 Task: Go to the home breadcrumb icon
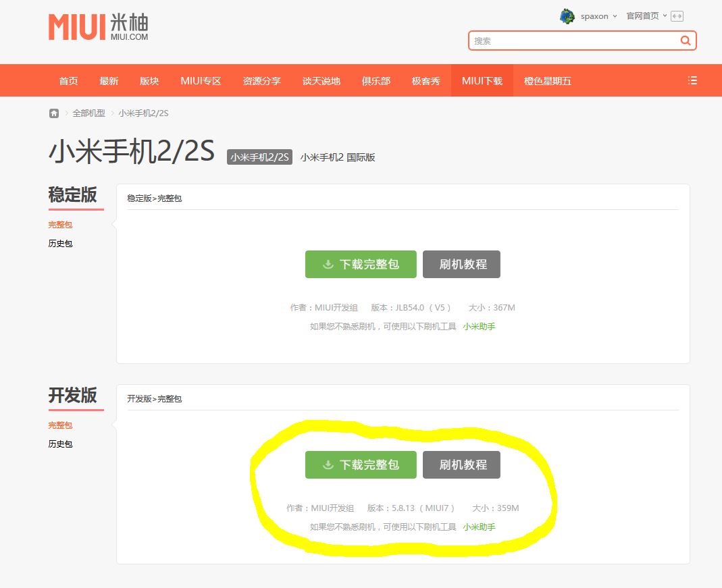pyautogui.click(x=54, y=113)
